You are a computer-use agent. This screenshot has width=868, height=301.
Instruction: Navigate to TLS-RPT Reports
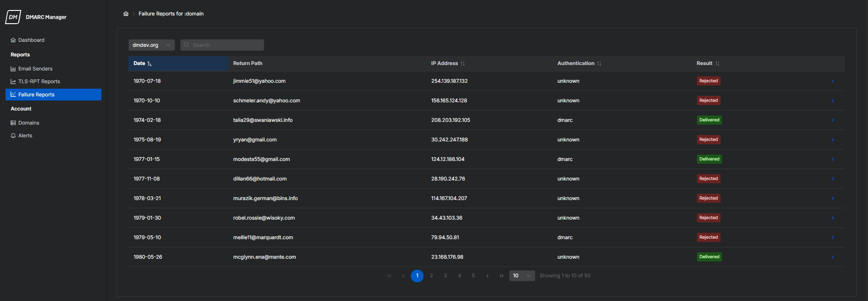(39, 81)
